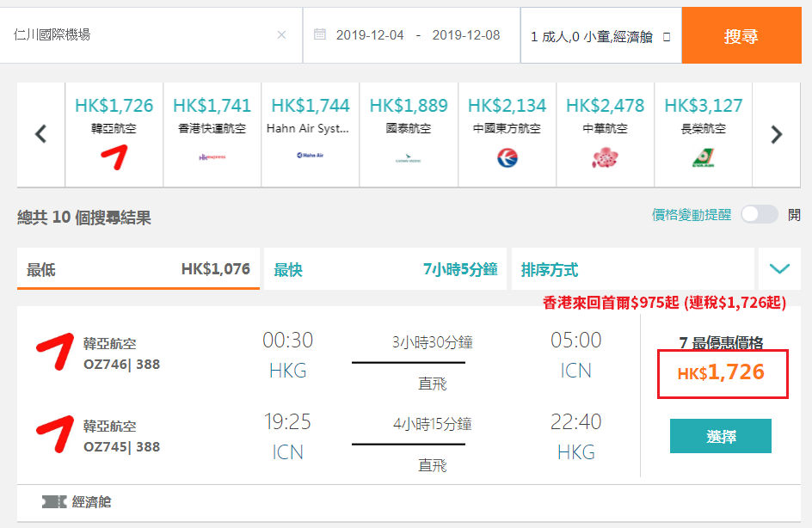Toggle the 價格變動提醒 price alert switch
Screen dimensions: 812x528
760,214
